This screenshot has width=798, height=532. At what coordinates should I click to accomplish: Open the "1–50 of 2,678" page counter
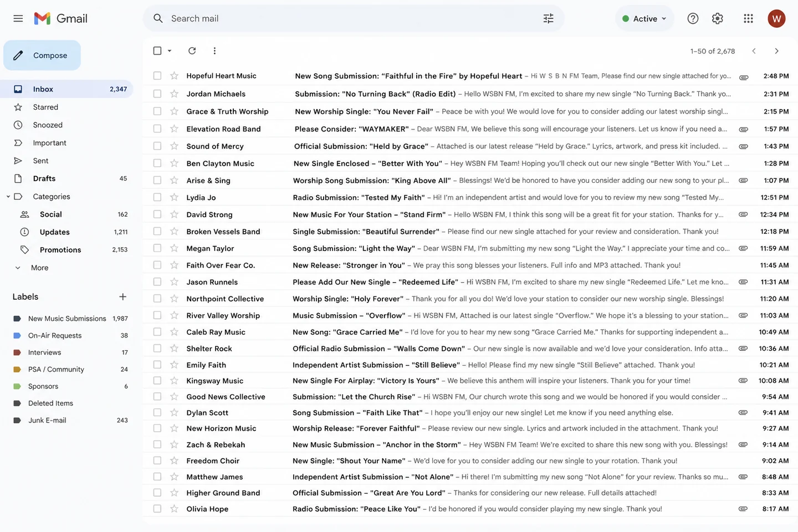tap(713, 51)
